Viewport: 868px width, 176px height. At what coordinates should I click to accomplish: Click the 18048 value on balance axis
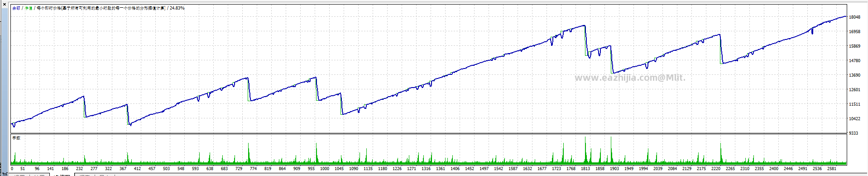tap(854, 17)
